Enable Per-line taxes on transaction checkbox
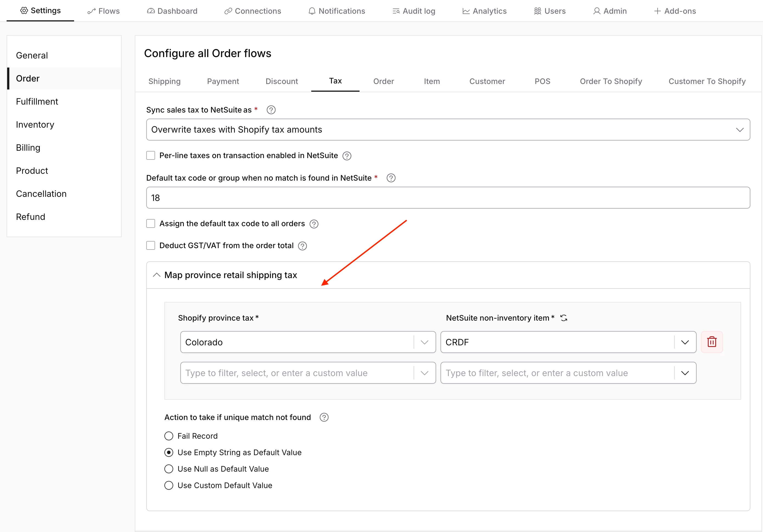The height and width of the screenshot is (532, 763). 151,156
